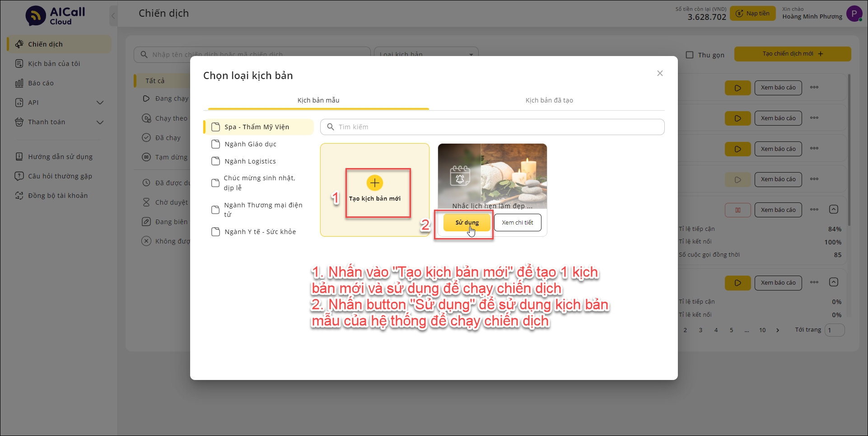The width and height of the screenshot is (868, 436).
Task: Click the Tìm kiếm search field in dialog
Action: [x=492, y=127]
